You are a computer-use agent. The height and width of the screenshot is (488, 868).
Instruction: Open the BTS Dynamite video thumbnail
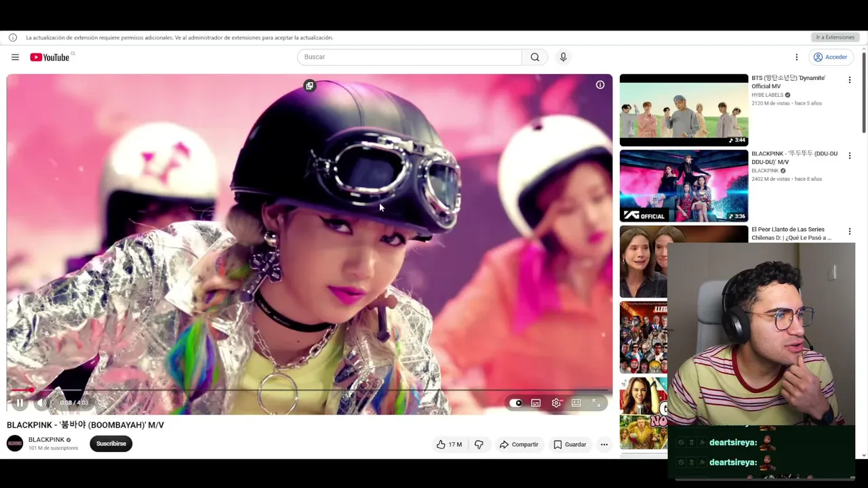[x=684, y=110]
